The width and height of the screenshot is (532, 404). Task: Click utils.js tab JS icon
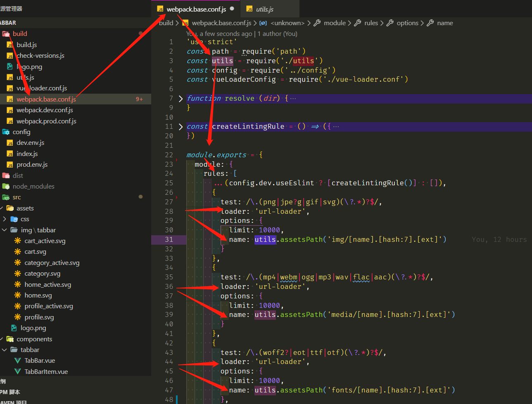[x=249, y=9]
